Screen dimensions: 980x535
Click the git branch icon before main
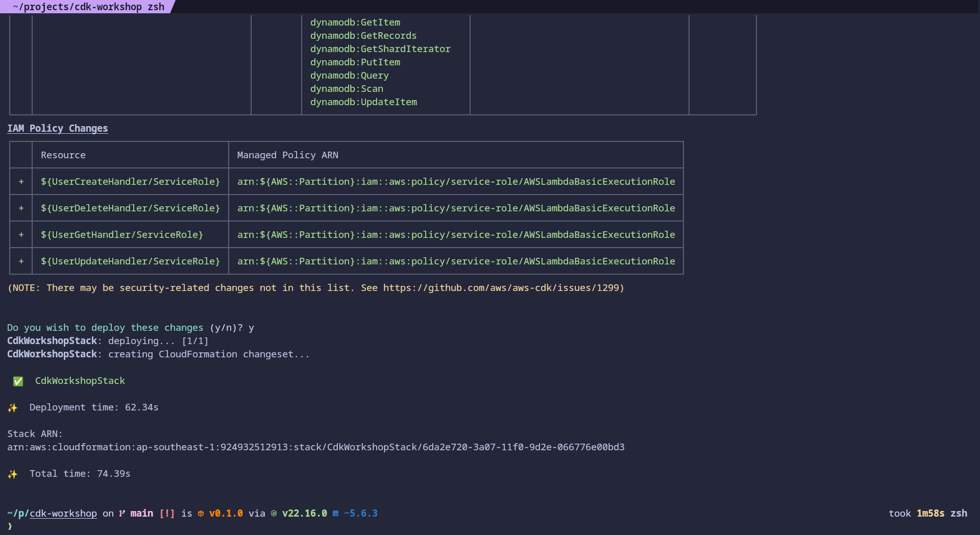122,514
